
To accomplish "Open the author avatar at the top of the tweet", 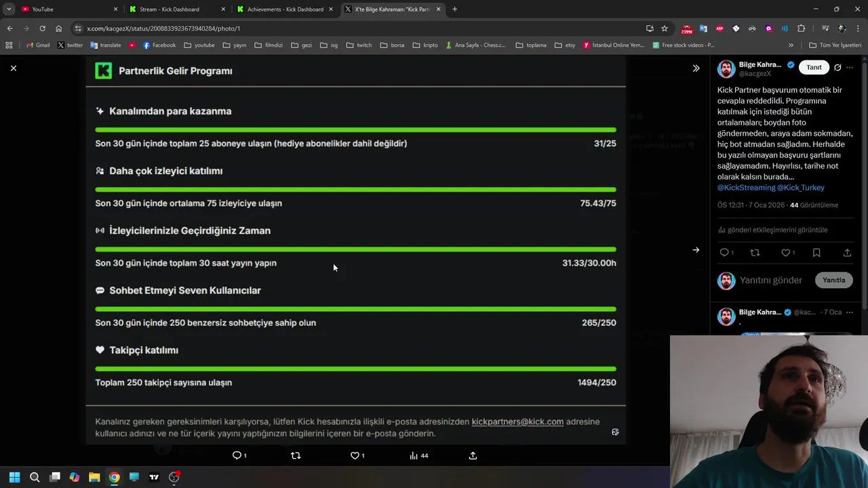I will (x=726, y=68).
